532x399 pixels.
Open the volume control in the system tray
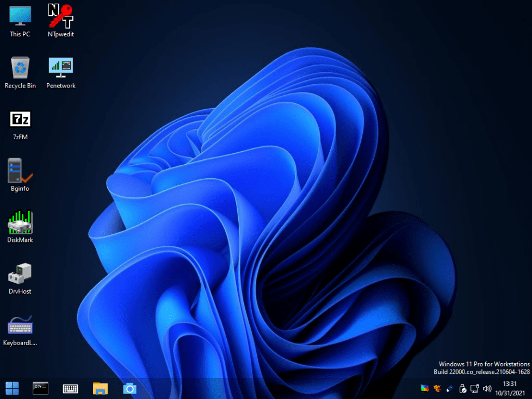tap(487, 388)
